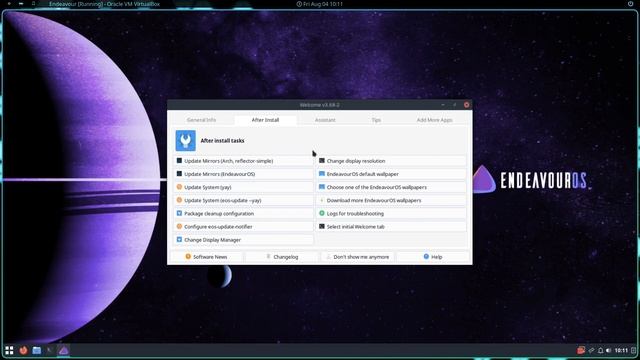Click Change display resolution
The height and width of the screenshot is (360, 640).
(391, 161)
